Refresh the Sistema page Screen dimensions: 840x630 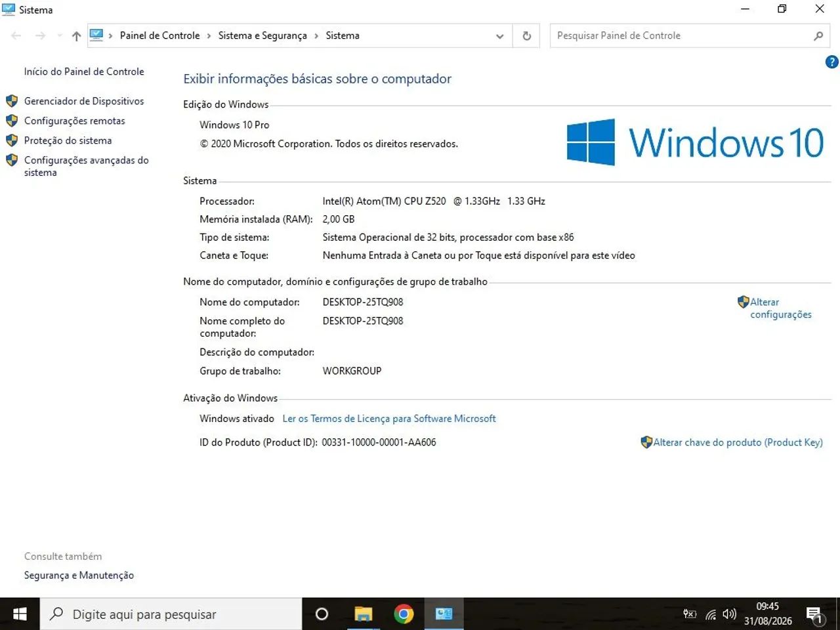(x=526, y=36)
